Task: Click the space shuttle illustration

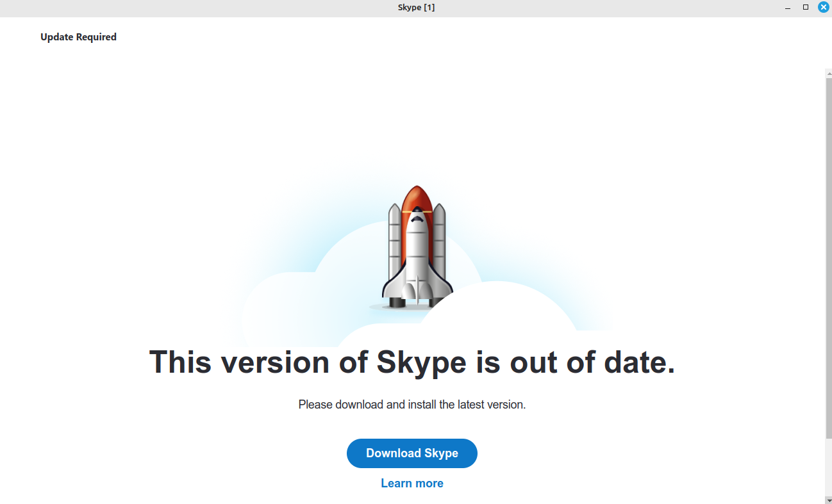Action: click(x=417, y=250)
